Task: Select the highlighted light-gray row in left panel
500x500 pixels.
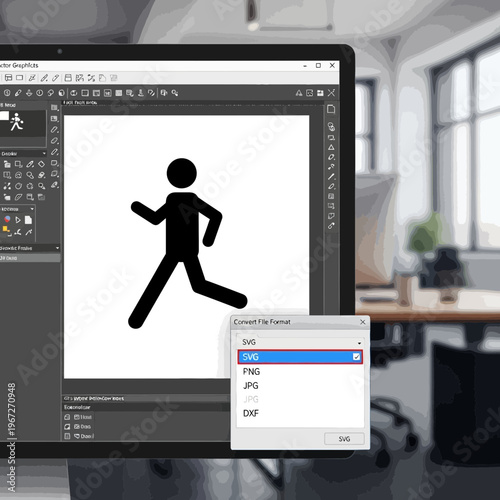Action: tap(30, 258)
